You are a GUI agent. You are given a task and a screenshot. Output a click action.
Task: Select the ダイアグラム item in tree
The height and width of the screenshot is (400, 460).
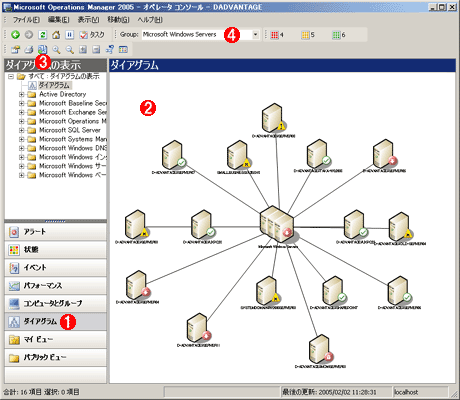(x=53, y=85)
